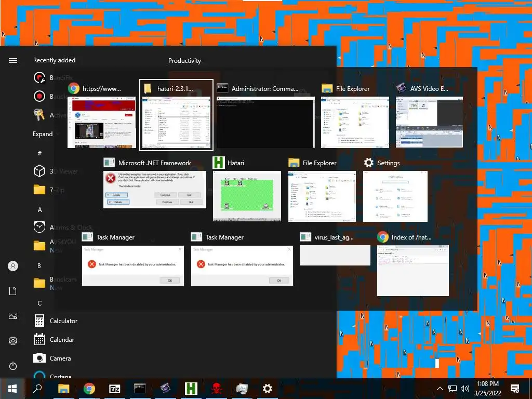Open the Start menu hamburger icon

click(13, 60)
